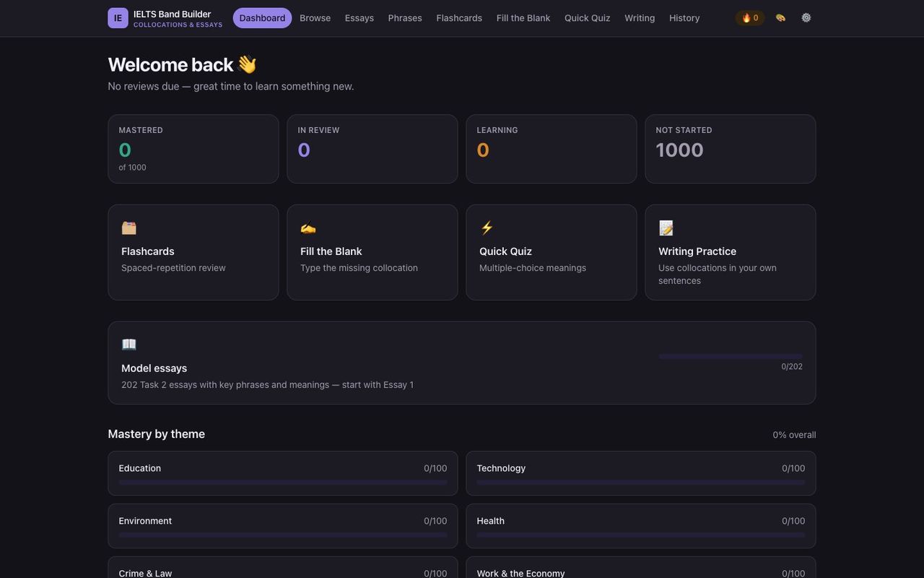Open the Quick Quiz multiple-choice card
The height and width of the screenshot is (578, 924).
click(x=552, y=252)
